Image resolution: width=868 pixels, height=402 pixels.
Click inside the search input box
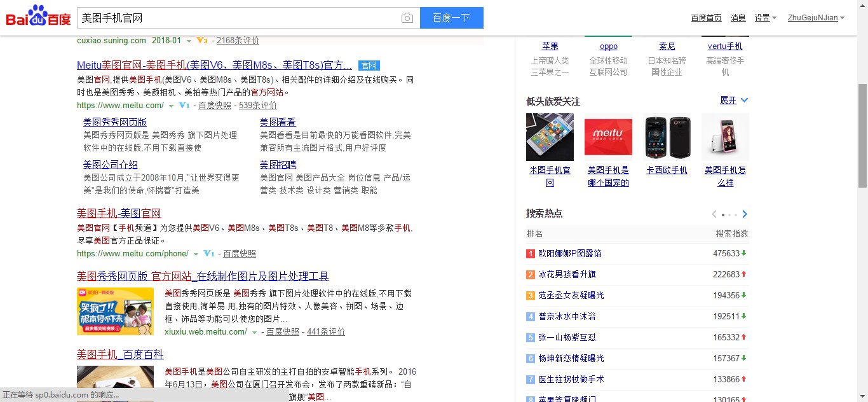[241, 18]
